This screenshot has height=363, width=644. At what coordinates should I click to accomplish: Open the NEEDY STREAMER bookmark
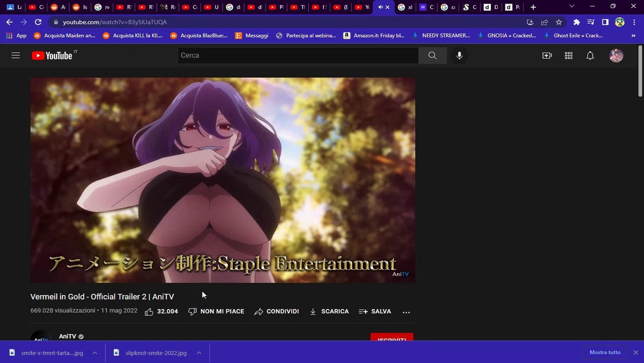(x=441, y=36)
